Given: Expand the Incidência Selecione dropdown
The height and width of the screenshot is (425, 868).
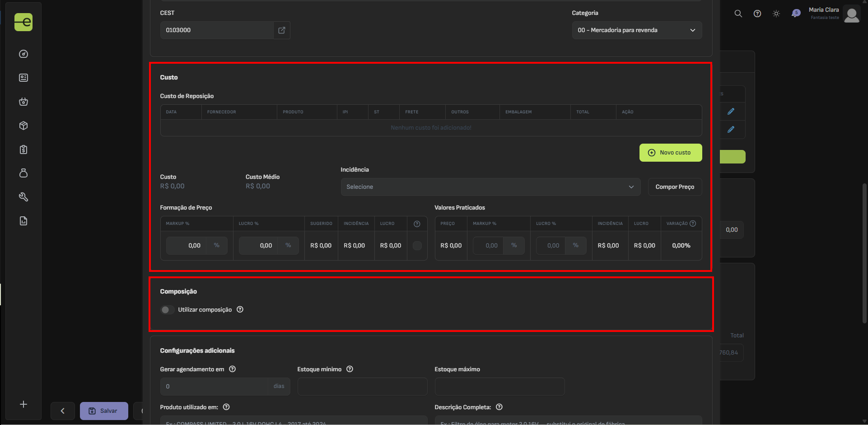Looking at the screenshot, I should 490,187.
